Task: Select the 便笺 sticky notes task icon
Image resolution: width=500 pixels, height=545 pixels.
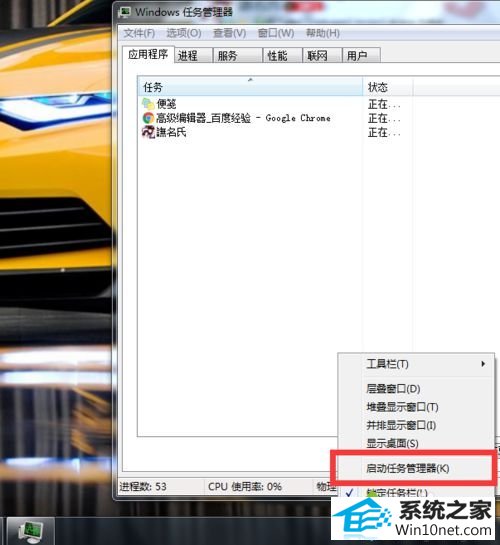Action: [x=148, y=104]
